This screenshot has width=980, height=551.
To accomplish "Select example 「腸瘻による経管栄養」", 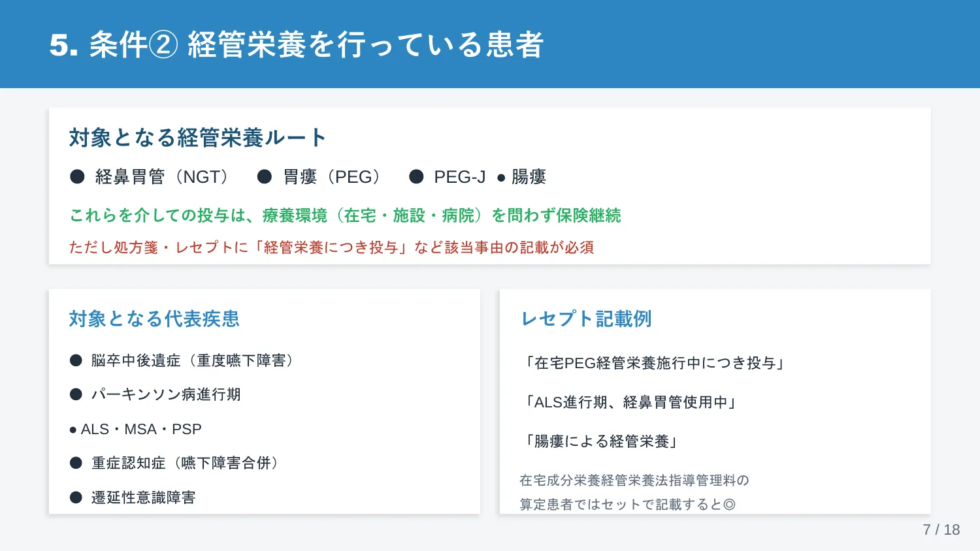I will point(600,441).
